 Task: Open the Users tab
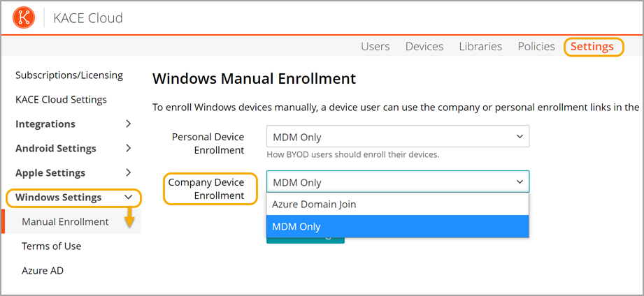(375, 46)
